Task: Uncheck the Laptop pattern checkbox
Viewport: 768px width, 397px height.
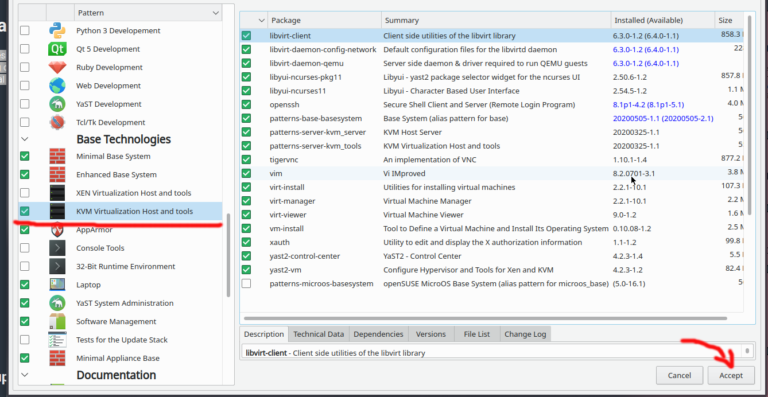Action: (x=24, y=284)
